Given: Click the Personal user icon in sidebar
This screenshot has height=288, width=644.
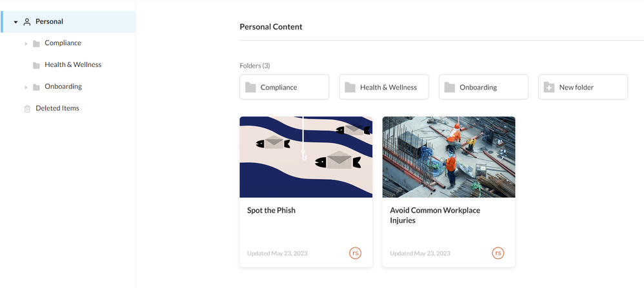Looking at the screenshot, I should 27,22.
